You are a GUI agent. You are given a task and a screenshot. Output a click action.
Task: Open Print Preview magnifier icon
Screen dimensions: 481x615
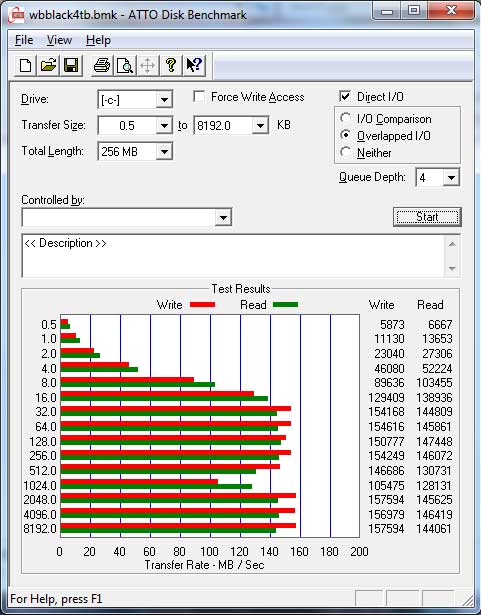(x=125, y=66)
